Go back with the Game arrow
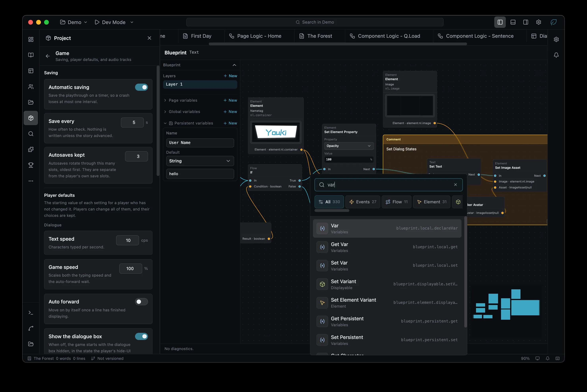Image resolution: width=587 pixels, height=392 pixels. tap(47, 56)
